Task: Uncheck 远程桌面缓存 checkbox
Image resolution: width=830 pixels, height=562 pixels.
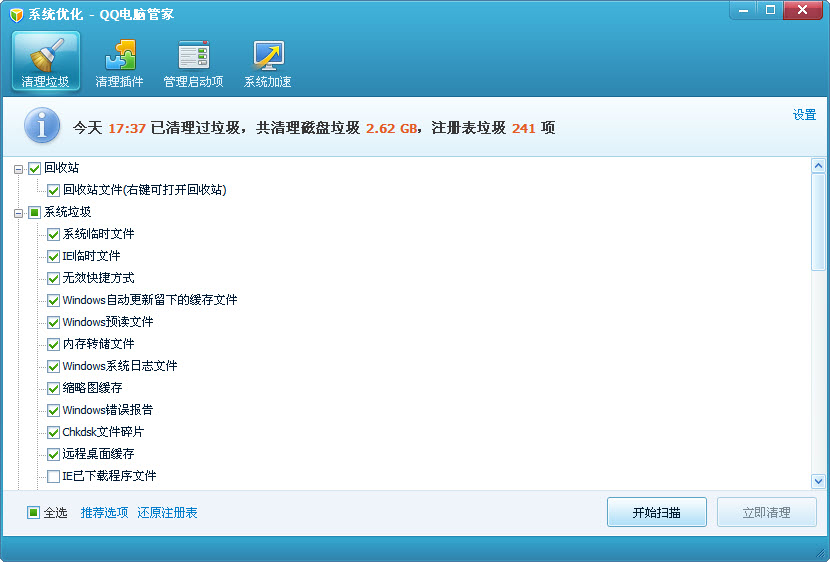Action: tap(53, 455)
